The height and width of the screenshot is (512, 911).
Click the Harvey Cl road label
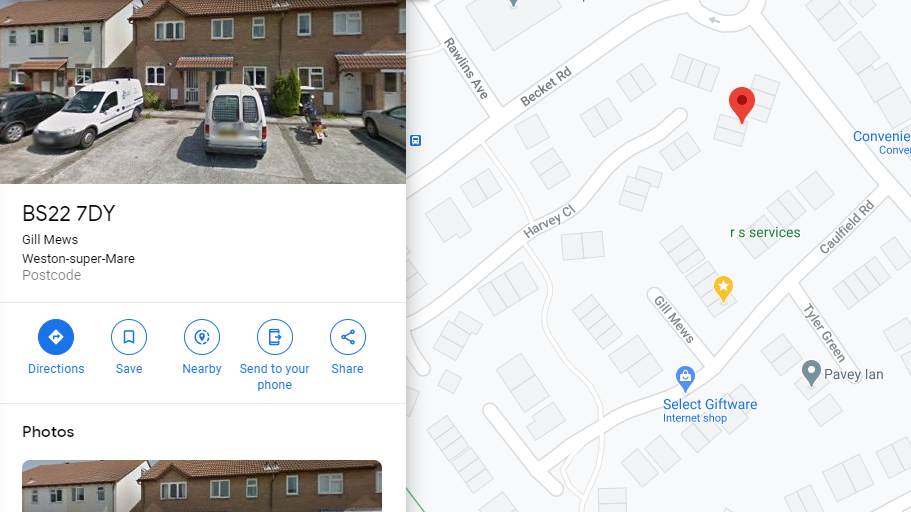549,221
